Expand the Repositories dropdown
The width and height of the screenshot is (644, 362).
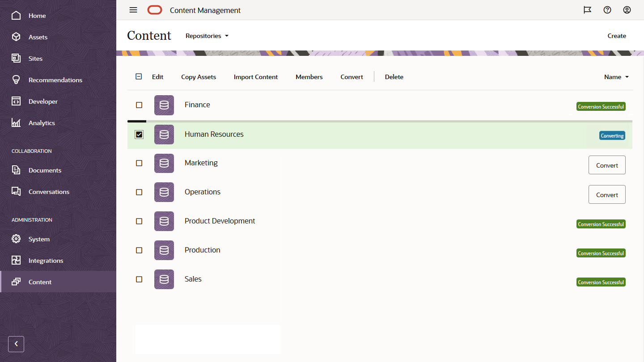[x=207, y=36]
